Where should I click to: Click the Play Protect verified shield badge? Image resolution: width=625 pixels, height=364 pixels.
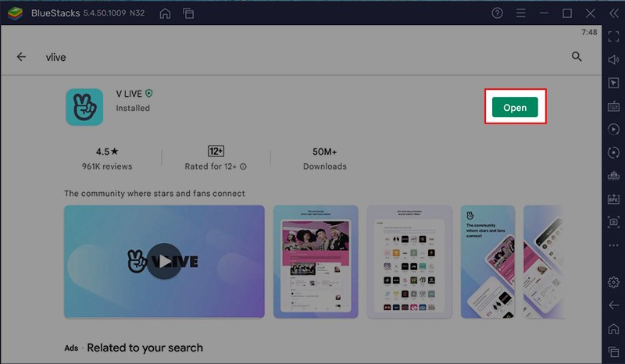tap(148, 93)
